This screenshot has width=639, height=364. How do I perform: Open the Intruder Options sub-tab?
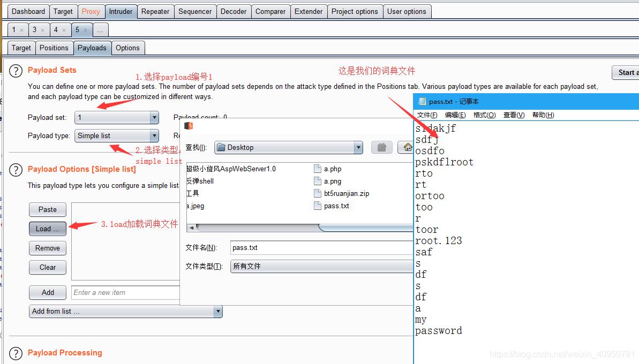click(x=127, y=48)
